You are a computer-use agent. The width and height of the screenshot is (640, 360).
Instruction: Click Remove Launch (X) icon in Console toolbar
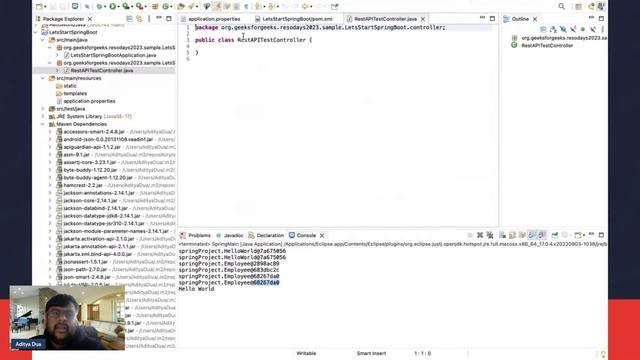(x=480, y=235)
